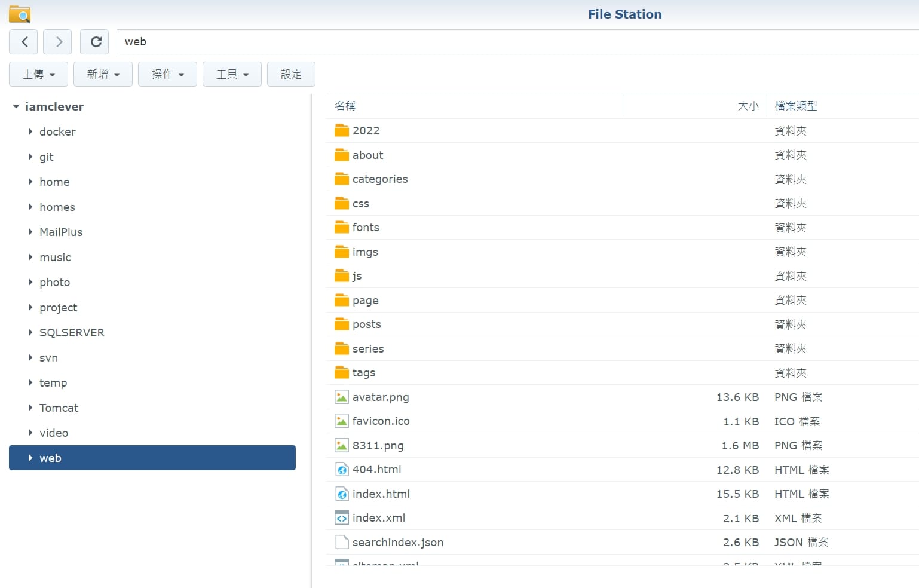The image size is (919, 588).
Task: Select the index.html file name
Action: click(381, 494)
